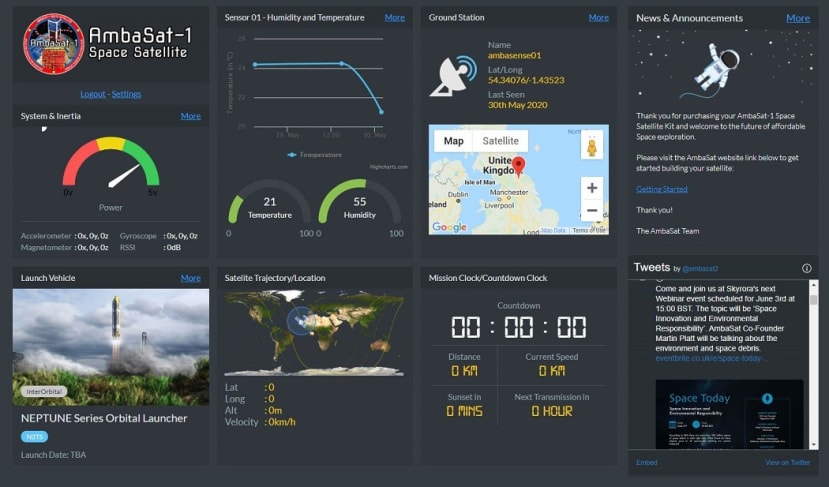Log out of the dashboard
Screen dimensions: 829x487
point(93,94)
